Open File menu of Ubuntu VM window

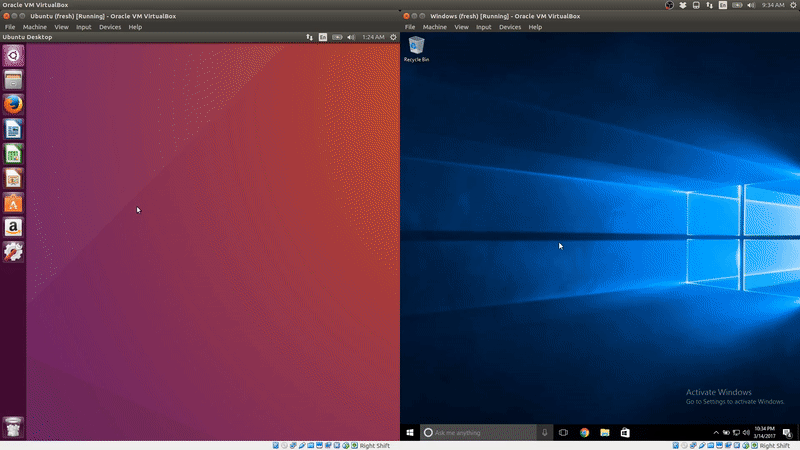[x=10, y=27]
